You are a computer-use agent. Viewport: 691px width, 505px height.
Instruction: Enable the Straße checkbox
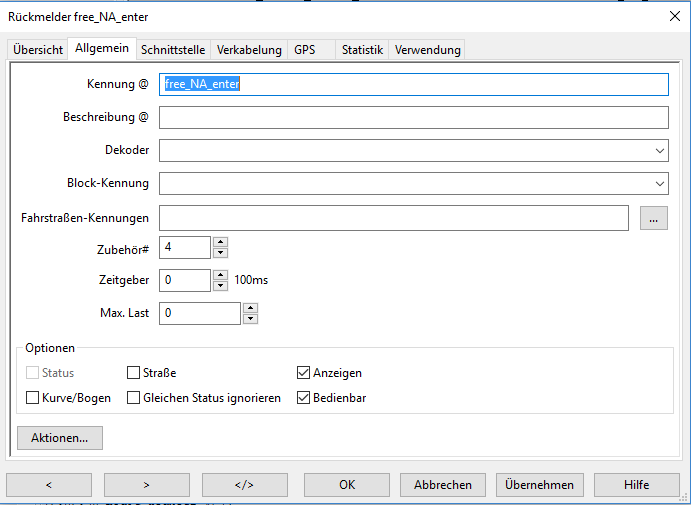134,373
